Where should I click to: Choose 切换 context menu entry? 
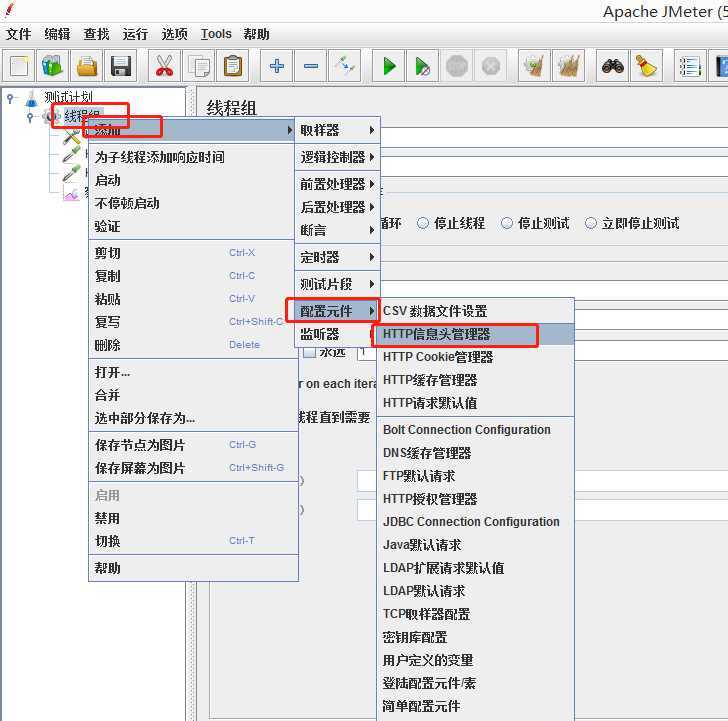click(x=193, y=541)
